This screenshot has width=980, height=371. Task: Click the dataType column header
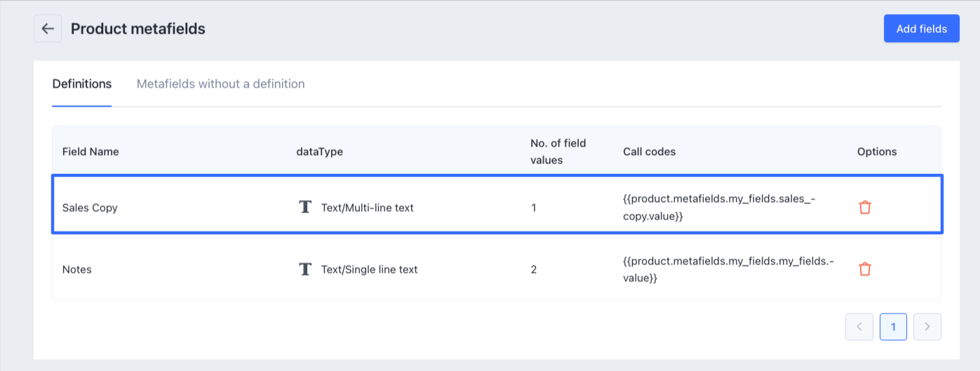[x=320, y=151]
